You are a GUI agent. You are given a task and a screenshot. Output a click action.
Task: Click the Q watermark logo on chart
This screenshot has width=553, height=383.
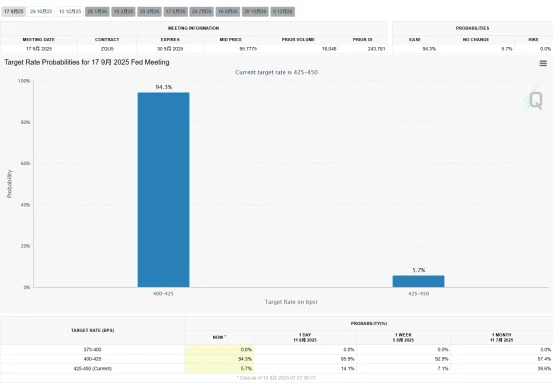(x=535, y=100)
